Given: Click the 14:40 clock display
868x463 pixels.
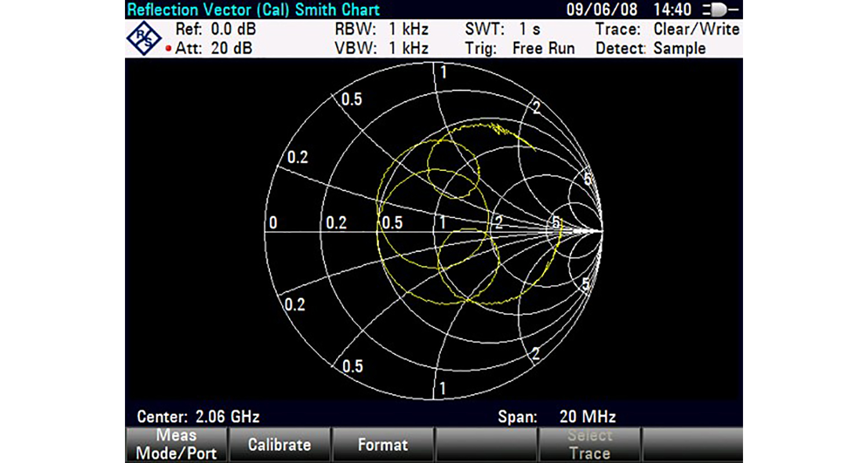Looking at the screenshot, I should (x=672, y=10).
